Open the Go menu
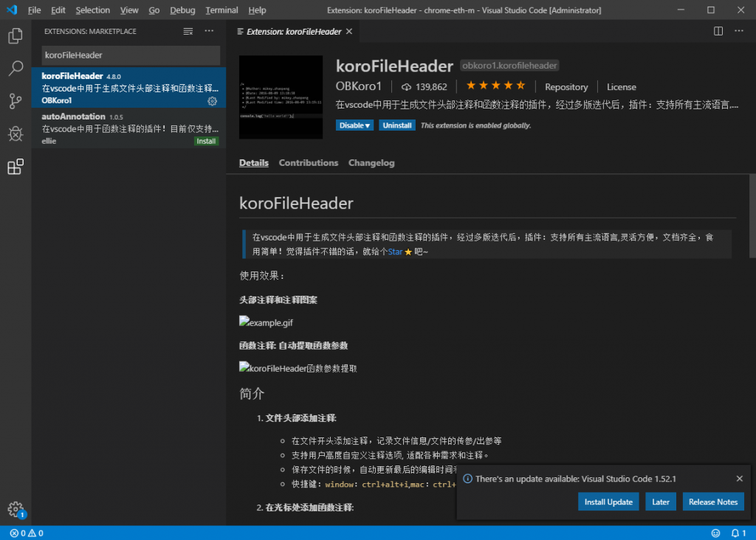Viewport: 756px width, 540px height. 154,10
